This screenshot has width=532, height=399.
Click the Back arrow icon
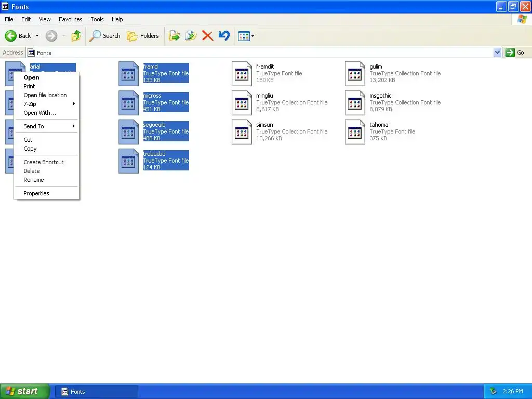pos(10,36)
